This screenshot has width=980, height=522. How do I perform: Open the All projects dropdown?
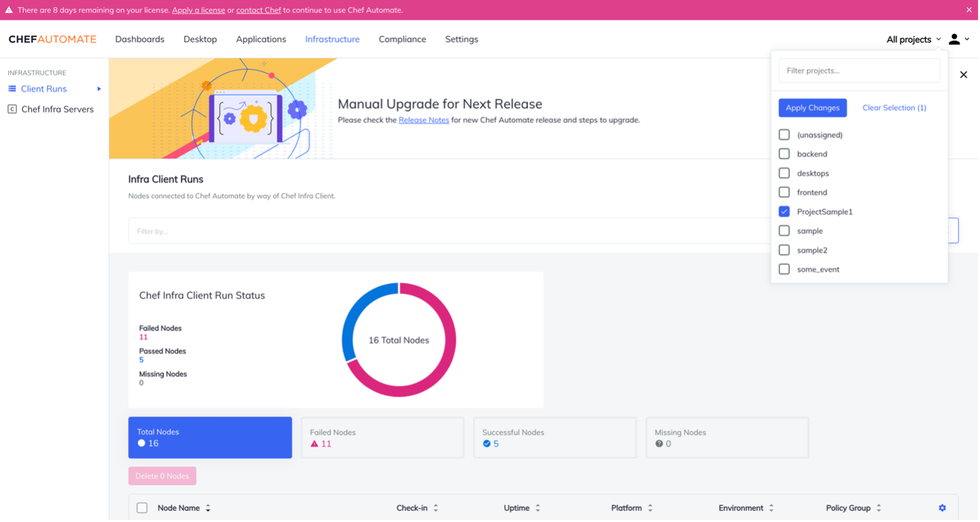click(913, 39)
